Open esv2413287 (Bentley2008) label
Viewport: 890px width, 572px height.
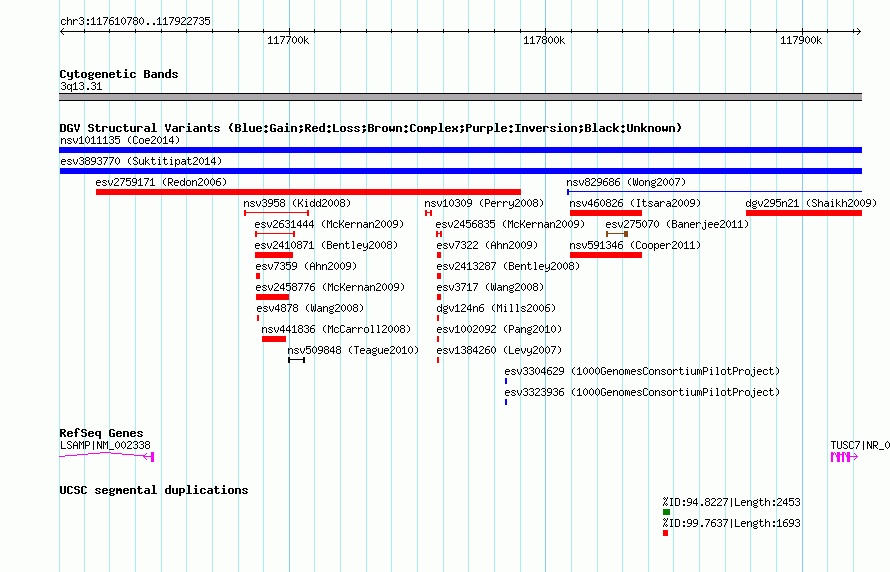pyautogui.click(x=508, y=266)
